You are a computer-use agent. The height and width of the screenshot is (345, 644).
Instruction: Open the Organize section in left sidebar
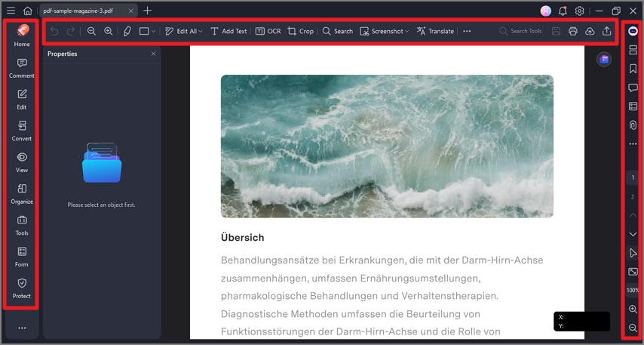point(22,194)
